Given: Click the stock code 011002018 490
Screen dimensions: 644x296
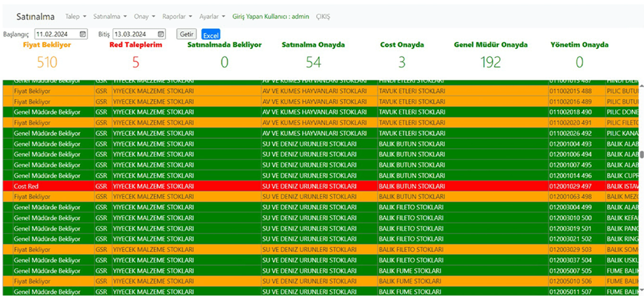Looking at the screenshot, I should point(570,112).
